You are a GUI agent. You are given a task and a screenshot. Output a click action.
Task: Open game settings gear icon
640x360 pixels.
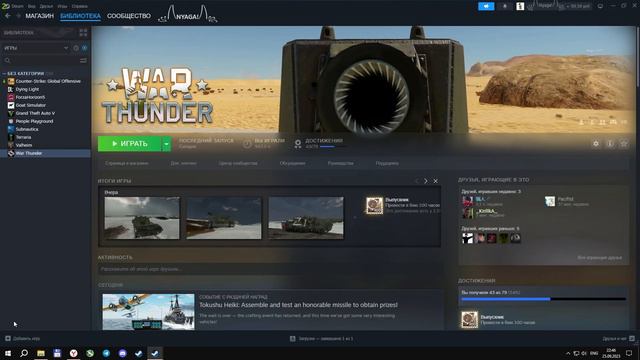pyautogui.click(x=596, y=144)
